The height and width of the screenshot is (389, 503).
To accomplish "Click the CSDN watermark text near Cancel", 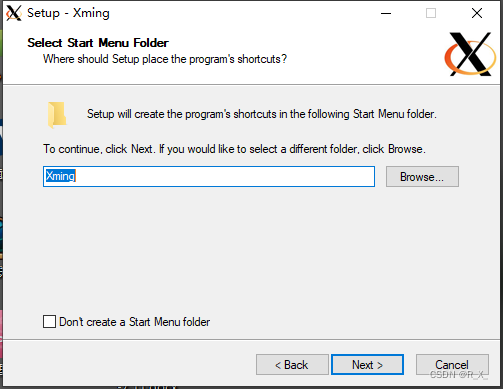I will [x=459, y=375].
